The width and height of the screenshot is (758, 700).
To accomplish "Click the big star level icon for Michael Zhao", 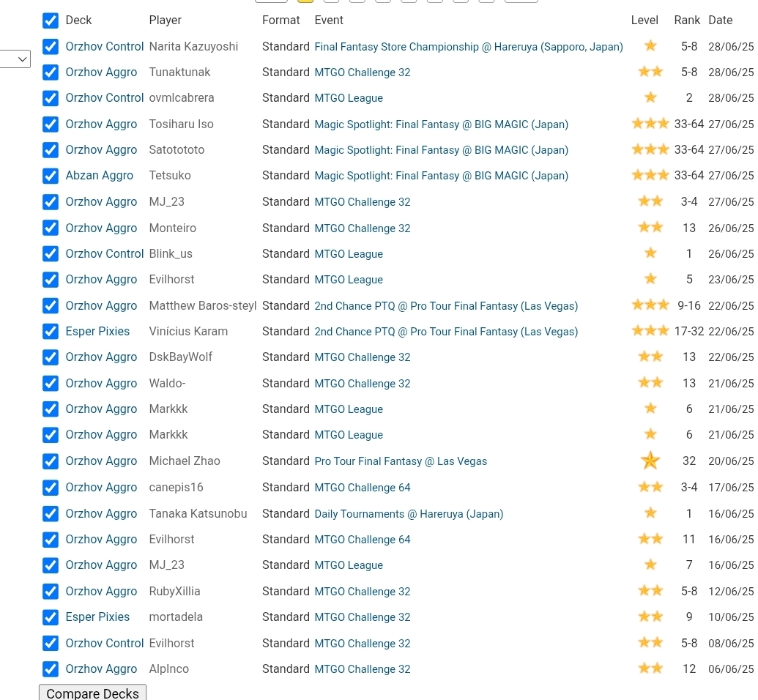I will coord(650,461).
